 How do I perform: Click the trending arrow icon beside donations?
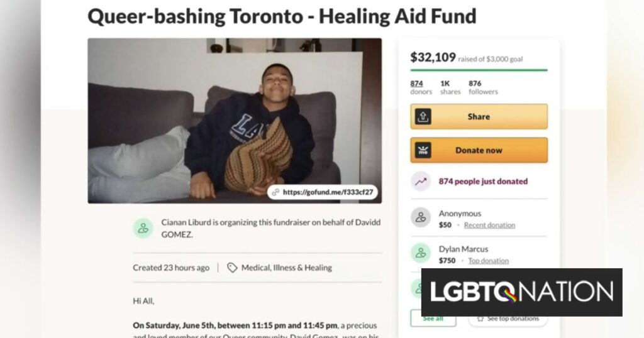pyautogui.click(x=421, y=182)
